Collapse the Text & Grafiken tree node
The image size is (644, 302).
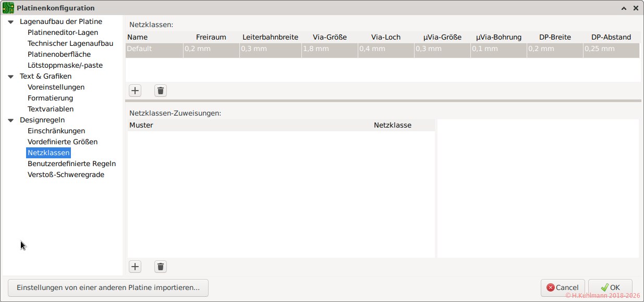10,77
